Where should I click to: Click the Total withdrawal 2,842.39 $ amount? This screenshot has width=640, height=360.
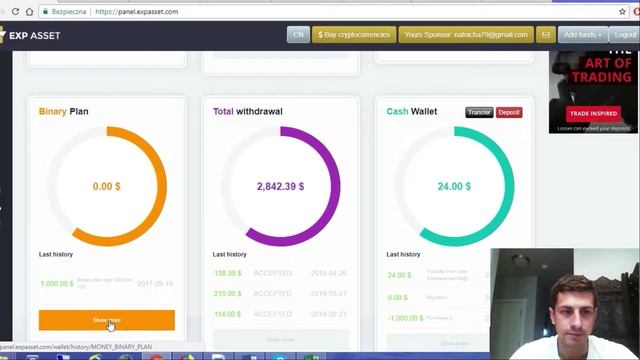click(280, 187)
